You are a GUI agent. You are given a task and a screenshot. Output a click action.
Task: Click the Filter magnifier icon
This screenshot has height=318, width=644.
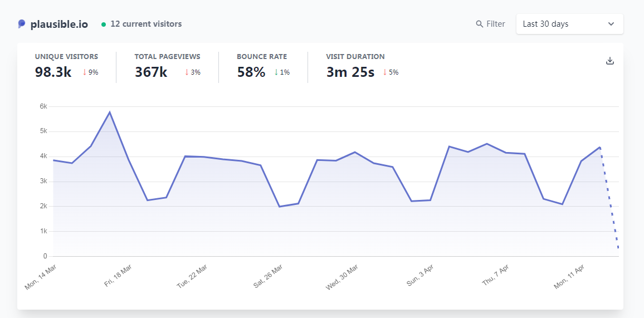[x=479, y=24]
